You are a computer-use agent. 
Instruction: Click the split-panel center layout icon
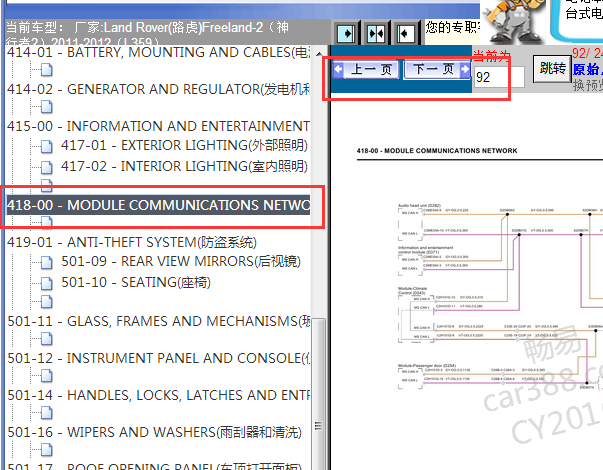[376, 34]
